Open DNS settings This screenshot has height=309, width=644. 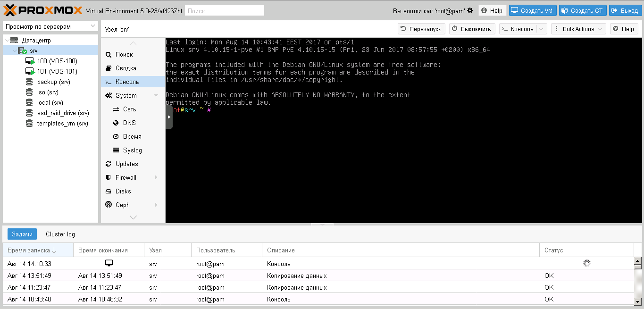(133, 123)
